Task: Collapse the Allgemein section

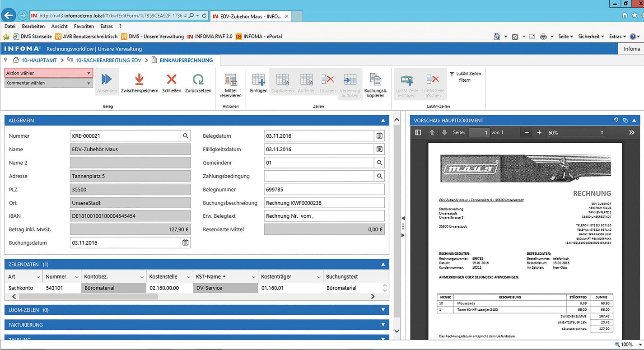Action: (383, 121)
